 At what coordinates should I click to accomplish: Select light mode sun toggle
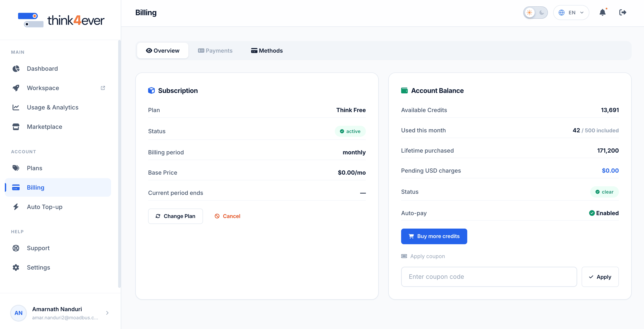(x=529, y=13)
